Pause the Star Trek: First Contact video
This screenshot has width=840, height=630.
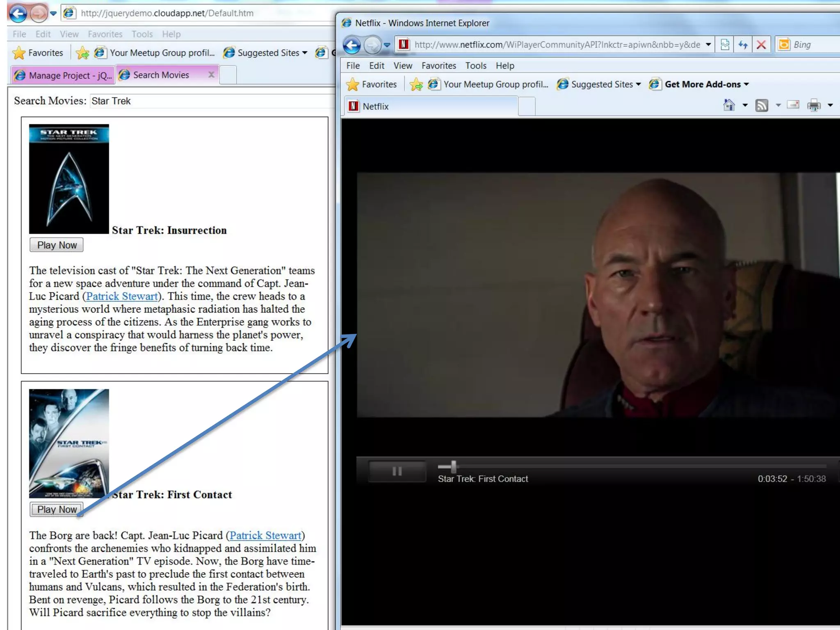(397, 471)
